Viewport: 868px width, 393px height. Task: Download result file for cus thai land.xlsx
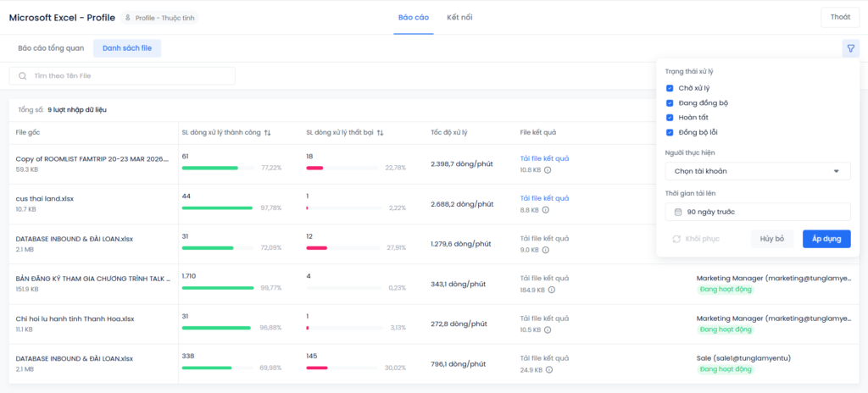click(544, 198)
